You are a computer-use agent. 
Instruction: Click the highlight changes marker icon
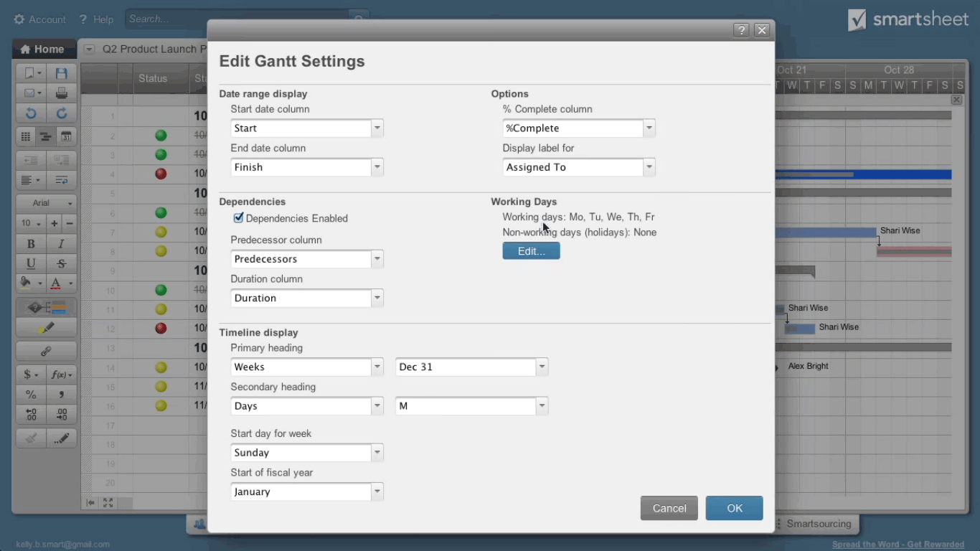(x=46, y=328)
